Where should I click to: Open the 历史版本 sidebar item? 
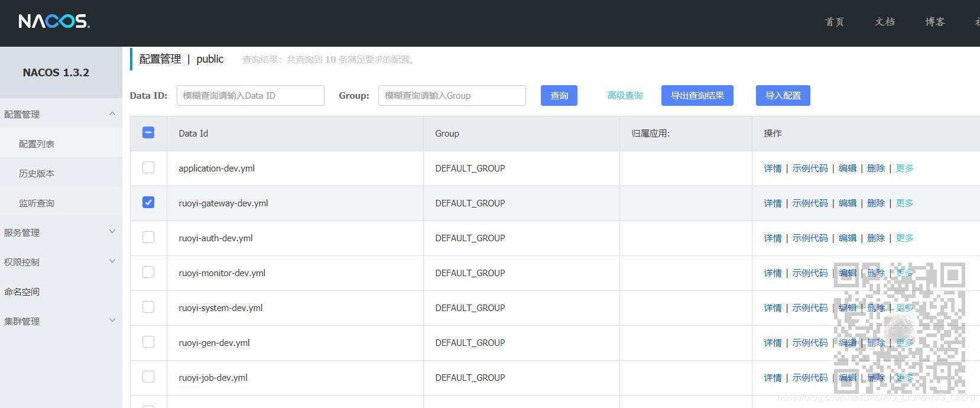pyautogui.click(x=61, y=173)
